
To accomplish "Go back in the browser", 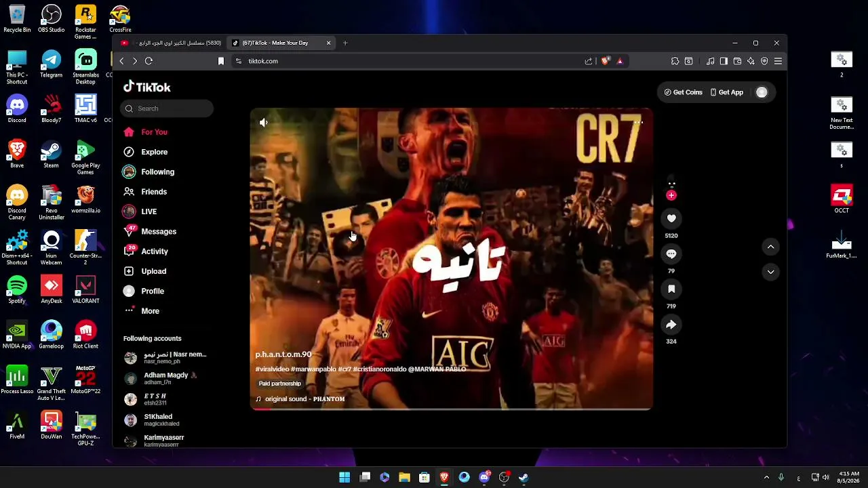I will [122, 61].
